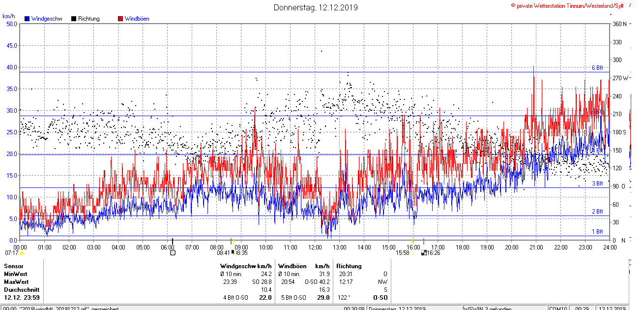Click the 13.12.2019 date in status bar

(x=612, y=308)
